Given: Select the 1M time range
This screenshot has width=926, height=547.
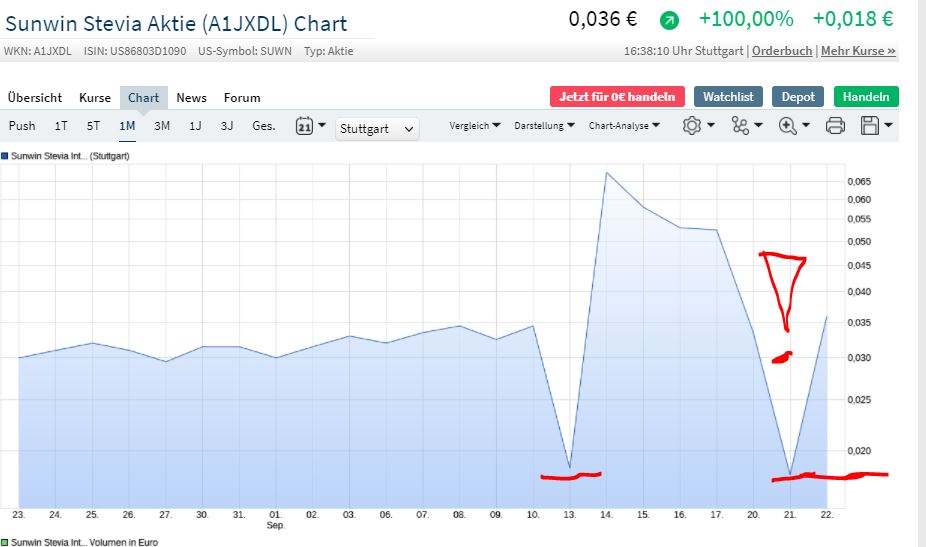Looking at the screenshot, I should (x=127, y=126).
